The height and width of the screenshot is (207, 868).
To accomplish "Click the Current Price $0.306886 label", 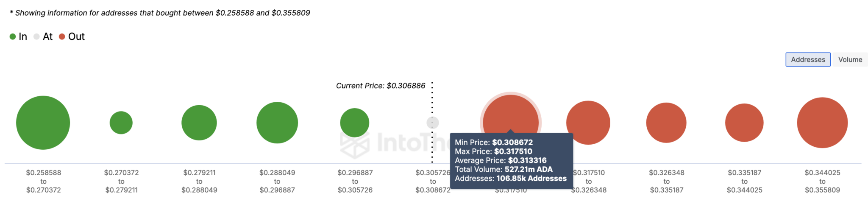I will (x=381, y=86).
